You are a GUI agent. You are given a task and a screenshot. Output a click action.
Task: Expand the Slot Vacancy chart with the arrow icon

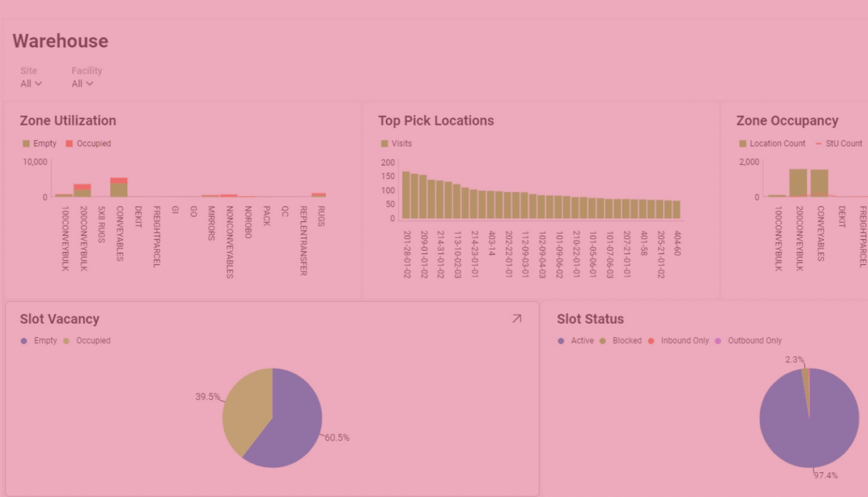pos(517,319)
